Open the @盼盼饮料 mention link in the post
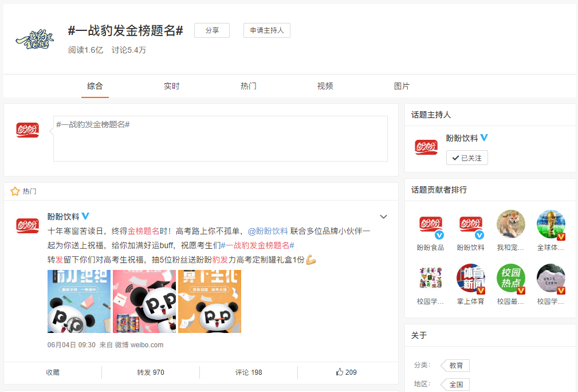Image resolution: width=578 pixels, height=392 pixels. [x=268, y=231]
